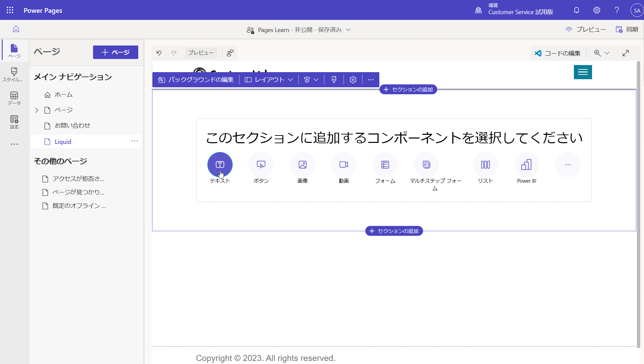The width and height of the screenshot is (644, 364).
Task: Select the リスト list component
Action: 485,164
